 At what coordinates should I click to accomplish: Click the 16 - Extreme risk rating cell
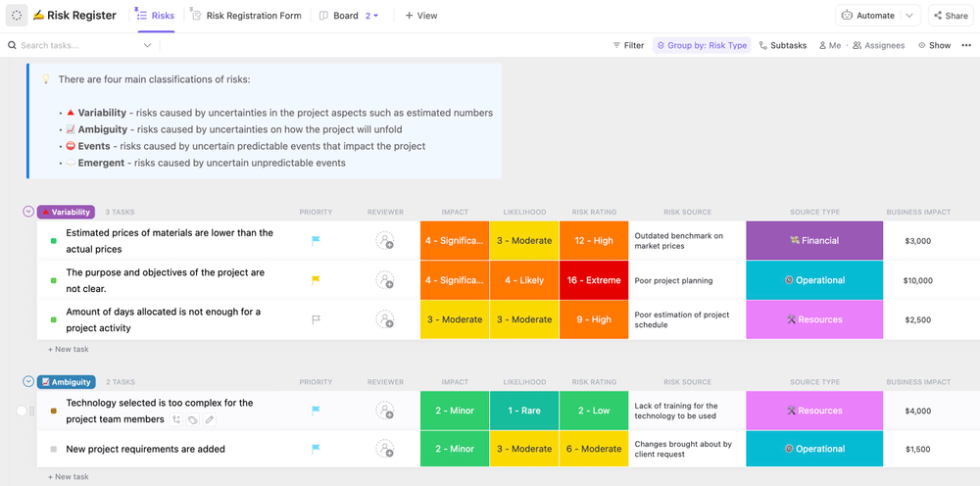(x=593, y=280)
